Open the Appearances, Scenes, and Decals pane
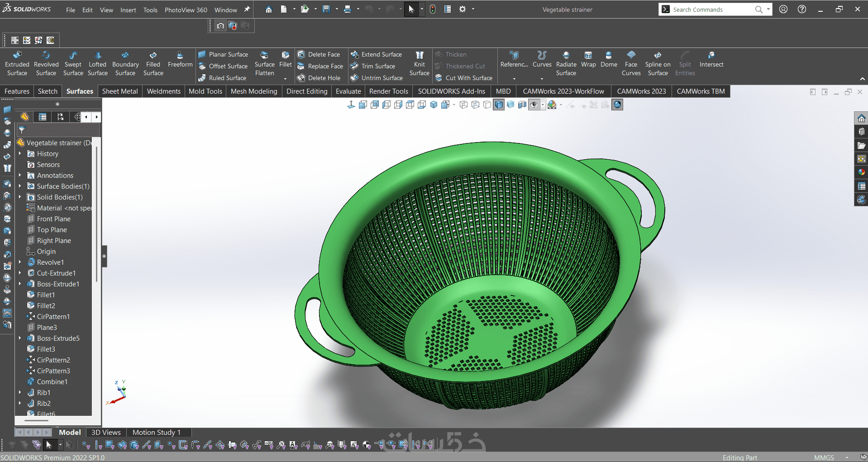The height and width of the screenshot is (462, 868). coord(861,172)
